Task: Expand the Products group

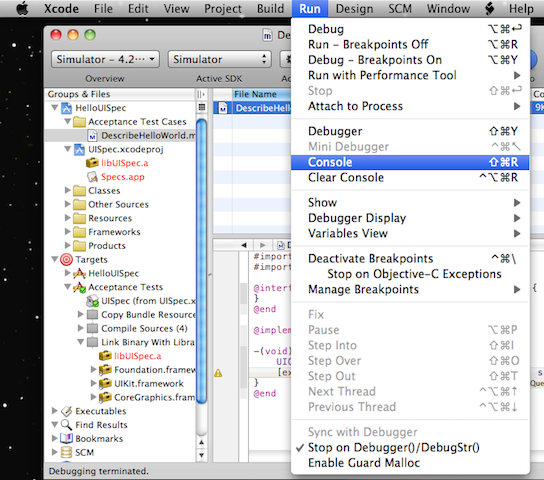Action: point(68,246)
